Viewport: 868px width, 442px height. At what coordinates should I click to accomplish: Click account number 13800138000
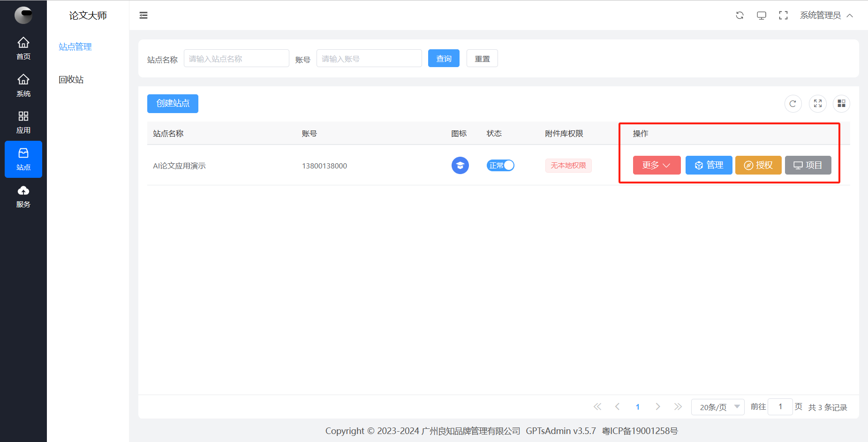coord(325,166)
